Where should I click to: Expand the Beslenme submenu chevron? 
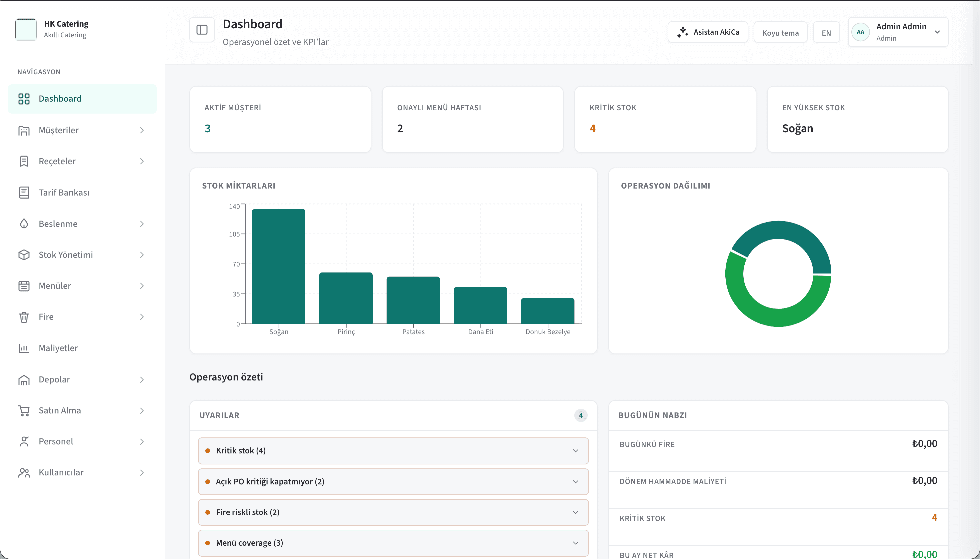pos(142,224)
